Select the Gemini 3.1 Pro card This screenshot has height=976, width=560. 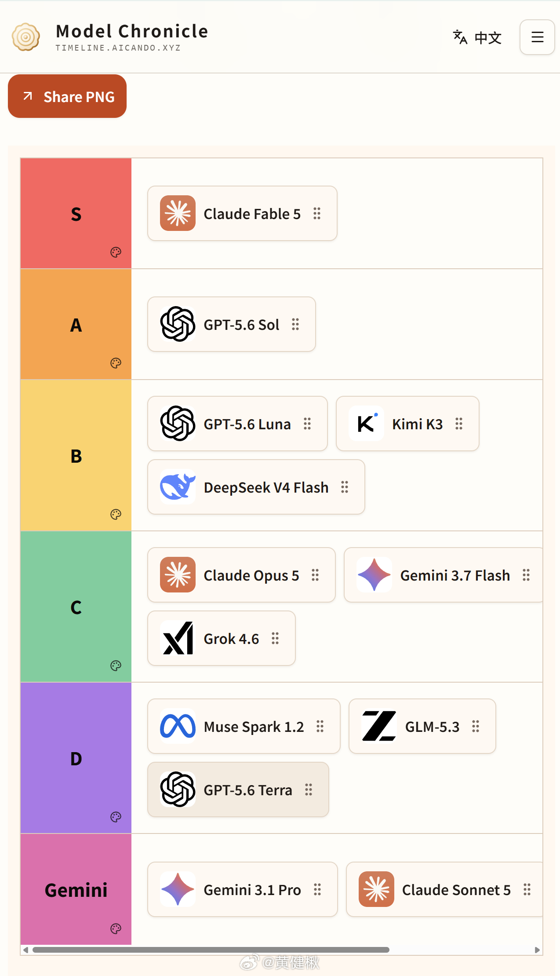coord(243,889)
